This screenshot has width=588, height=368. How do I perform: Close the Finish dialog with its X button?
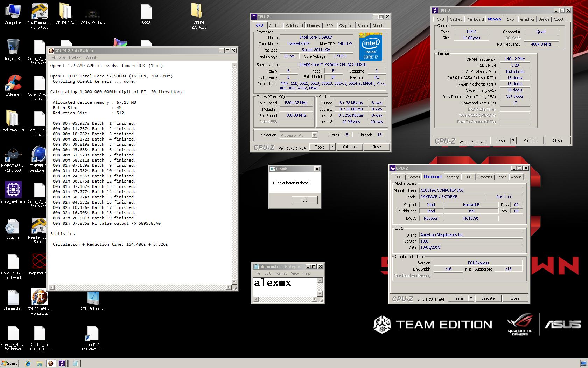click(317, 169)
